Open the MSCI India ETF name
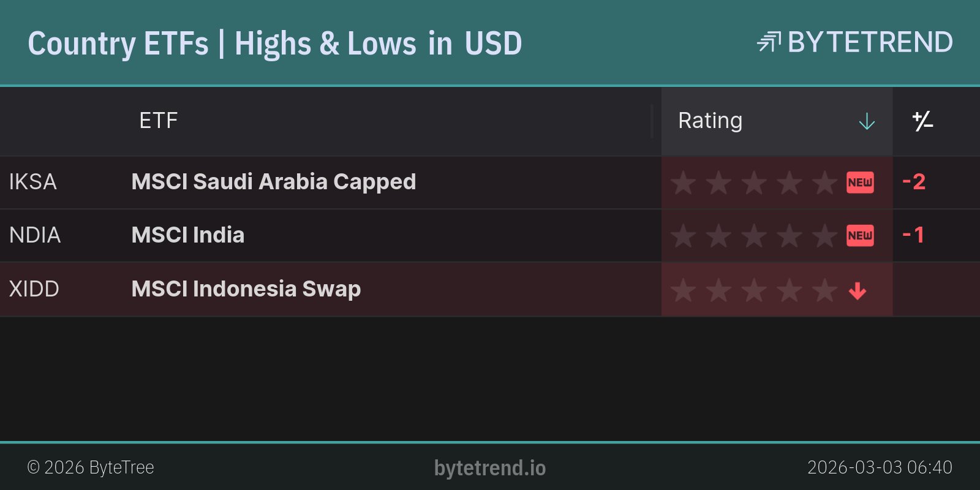The image size is (980, 490). point(187,235)
